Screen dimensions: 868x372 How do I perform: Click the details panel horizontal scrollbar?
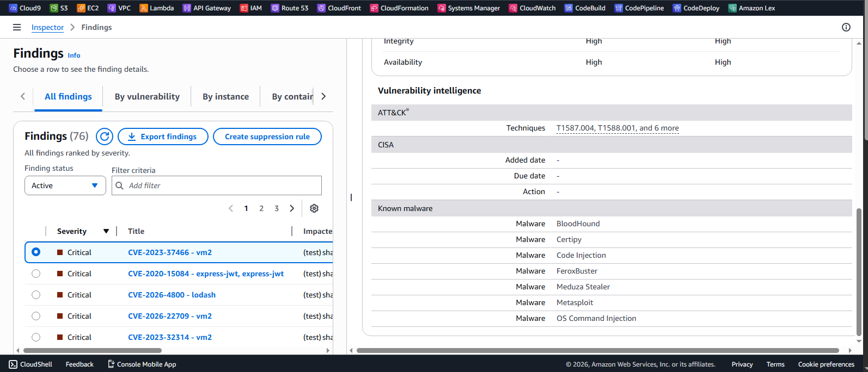pos(598,351)
